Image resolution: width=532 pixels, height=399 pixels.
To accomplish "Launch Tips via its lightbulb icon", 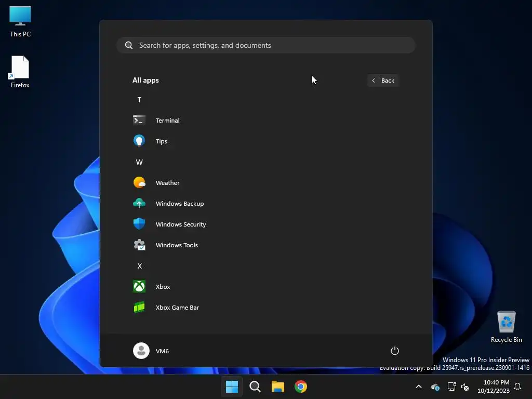I will (139, 141).
